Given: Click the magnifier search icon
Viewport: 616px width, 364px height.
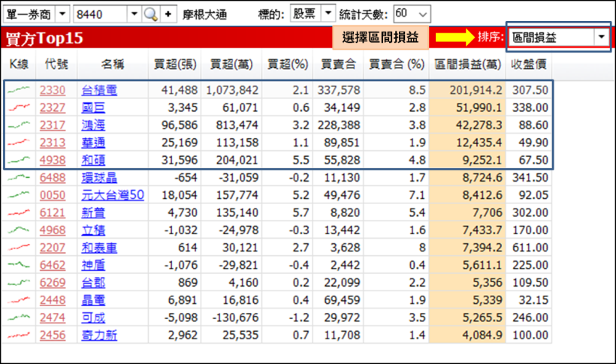Looking at the screenshot, I should tap(151, 14).
